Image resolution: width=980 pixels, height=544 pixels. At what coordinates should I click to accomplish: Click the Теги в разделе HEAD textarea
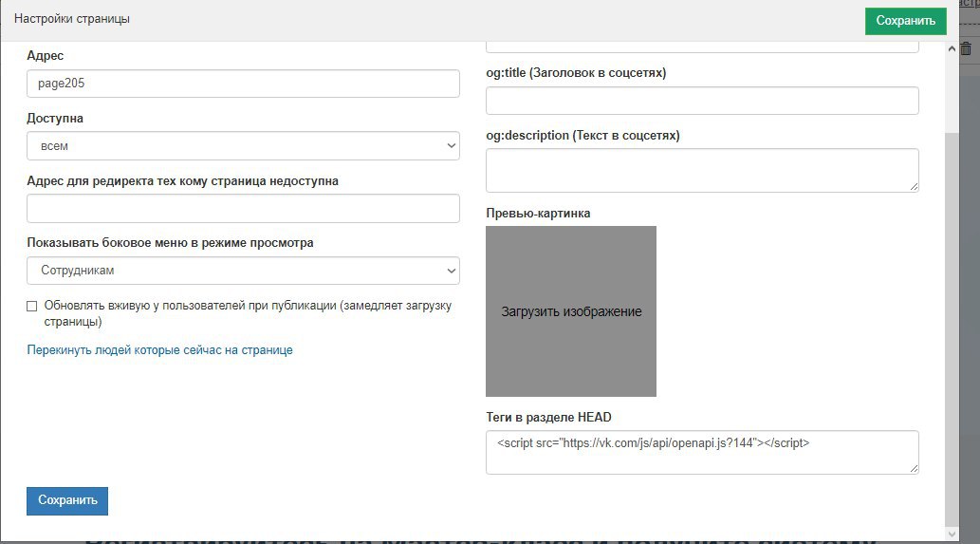point(702,452)
